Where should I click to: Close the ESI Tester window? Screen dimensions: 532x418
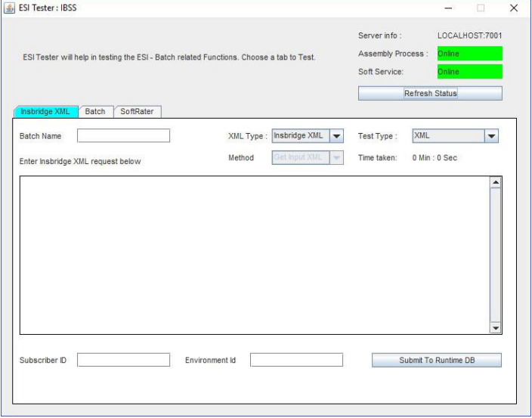click(514, 8)
